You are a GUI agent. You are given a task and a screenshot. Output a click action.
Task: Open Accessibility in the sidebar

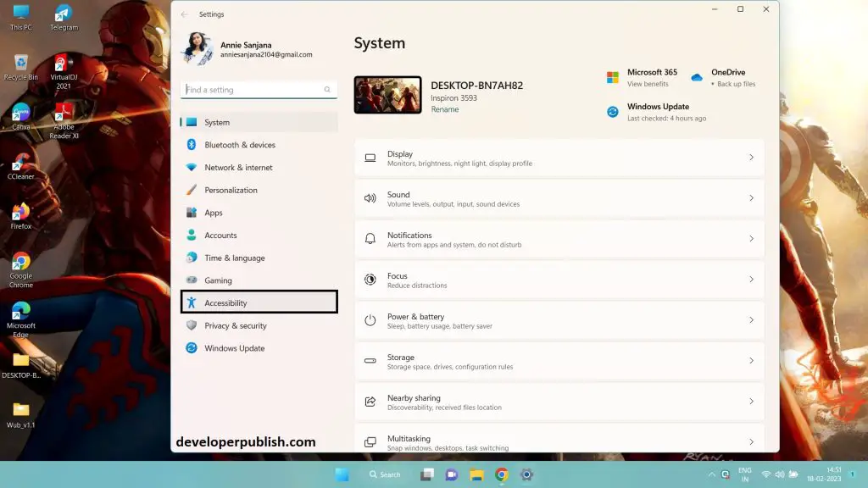click(259, 302)
